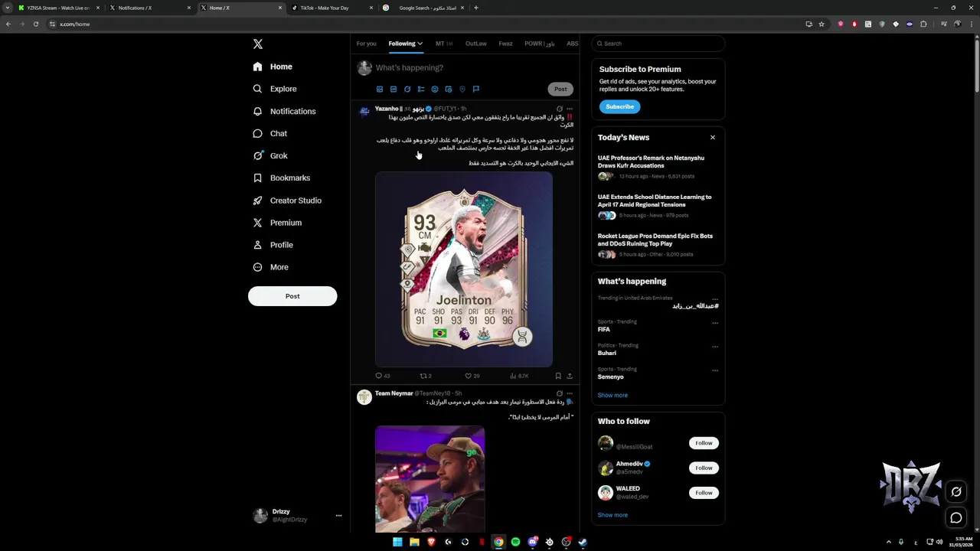Open the Team Neymar video thumbnail
The image size is (980, 551).
430,479
